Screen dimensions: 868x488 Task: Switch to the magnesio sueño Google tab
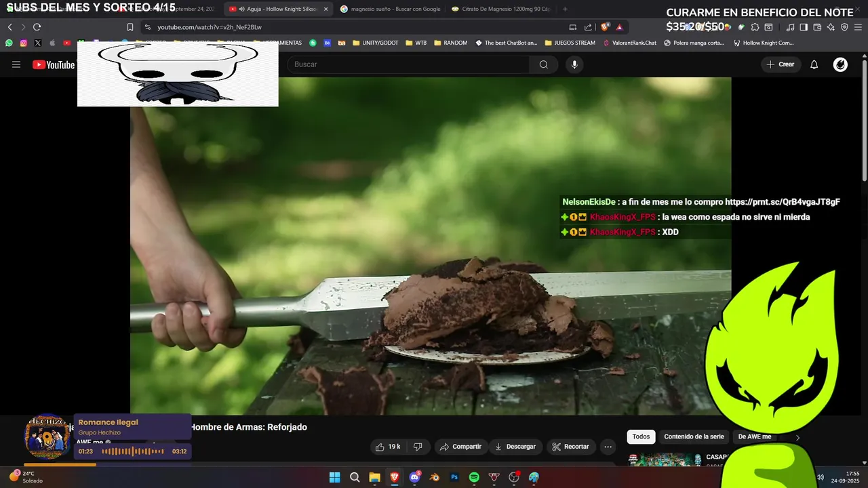click(390, 9)
